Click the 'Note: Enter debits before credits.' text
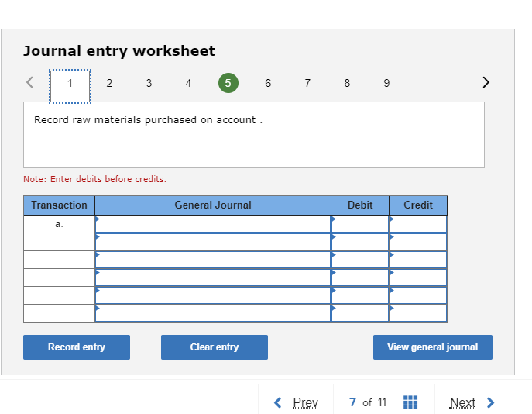The height and width of the screenshot is (414, 532). pos(95,179)
